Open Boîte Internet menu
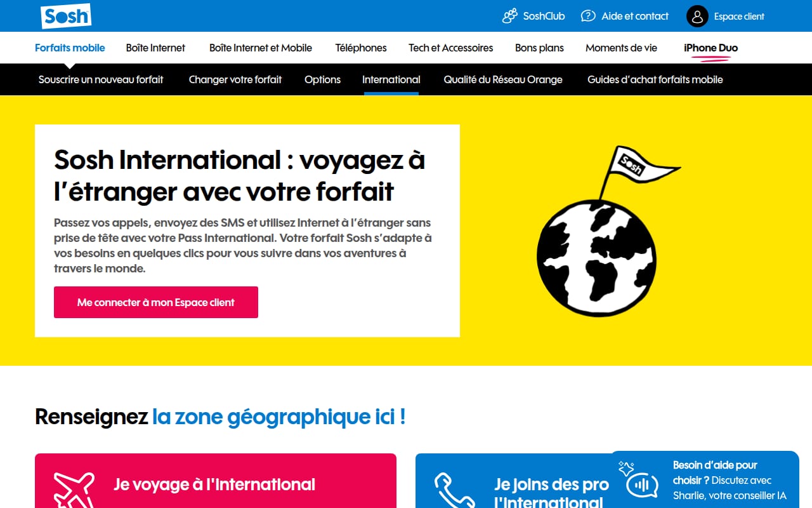The height and width of the screenshot is (508, 812). 155,48
